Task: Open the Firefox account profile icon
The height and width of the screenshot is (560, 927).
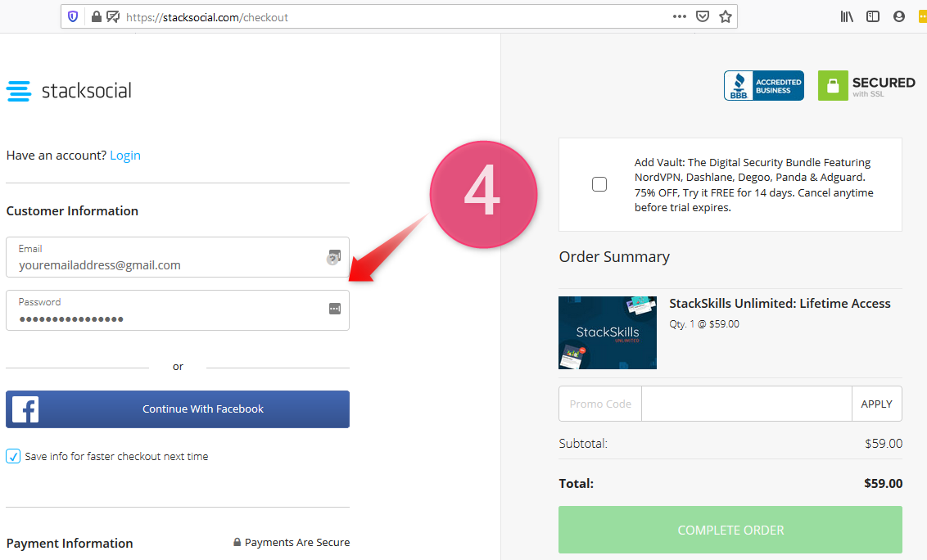Action: [898, 16]
